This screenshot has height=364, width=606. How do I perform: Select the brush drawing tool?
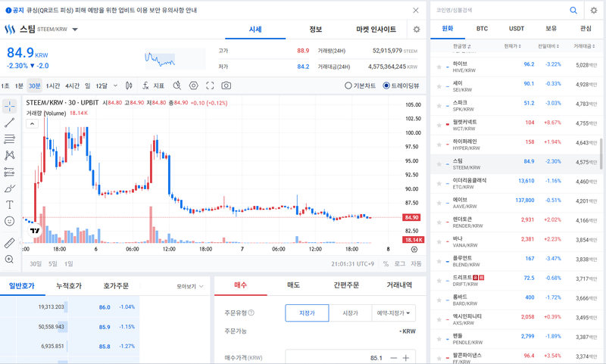9,188
